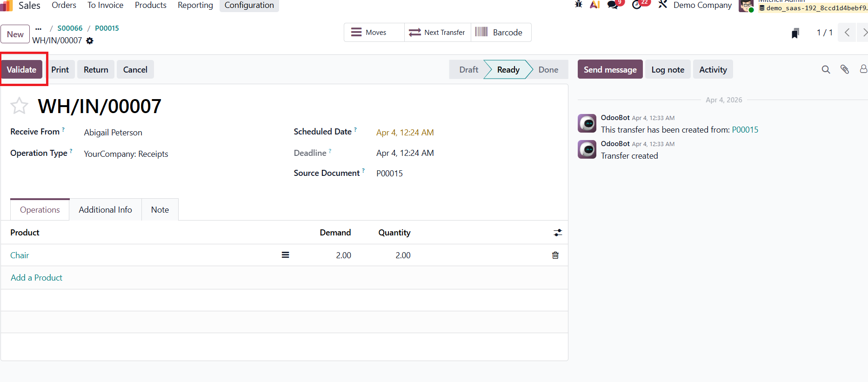The image size is (868, 382).
Task: Open the P00015 link in the chatter message
Action: pos(745,130)
